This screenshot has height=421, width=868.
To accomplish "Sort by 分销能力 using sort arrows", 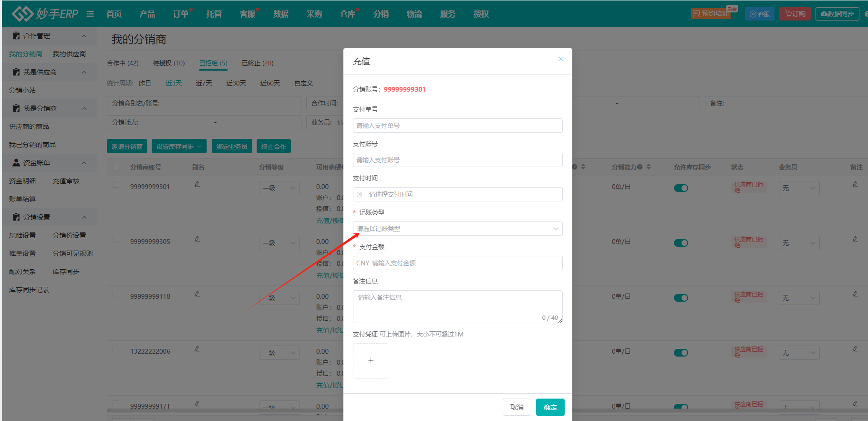I will 649,167.
